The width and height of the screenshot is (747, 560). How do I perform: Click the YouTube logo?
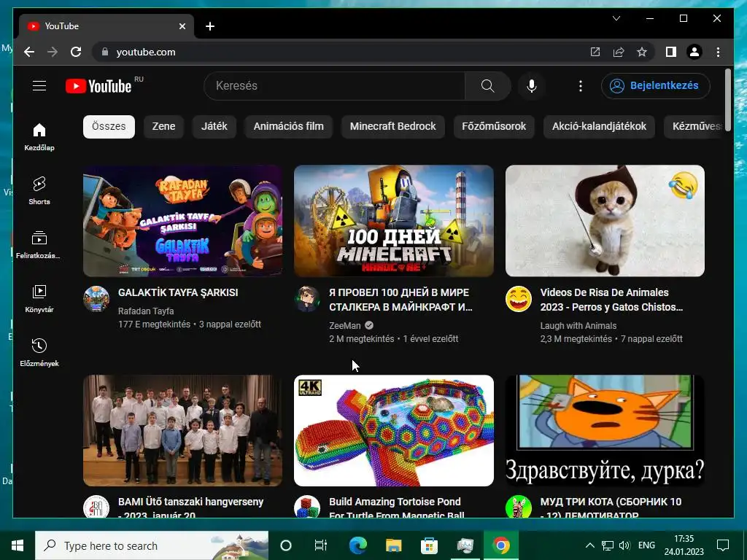[98, 86]
